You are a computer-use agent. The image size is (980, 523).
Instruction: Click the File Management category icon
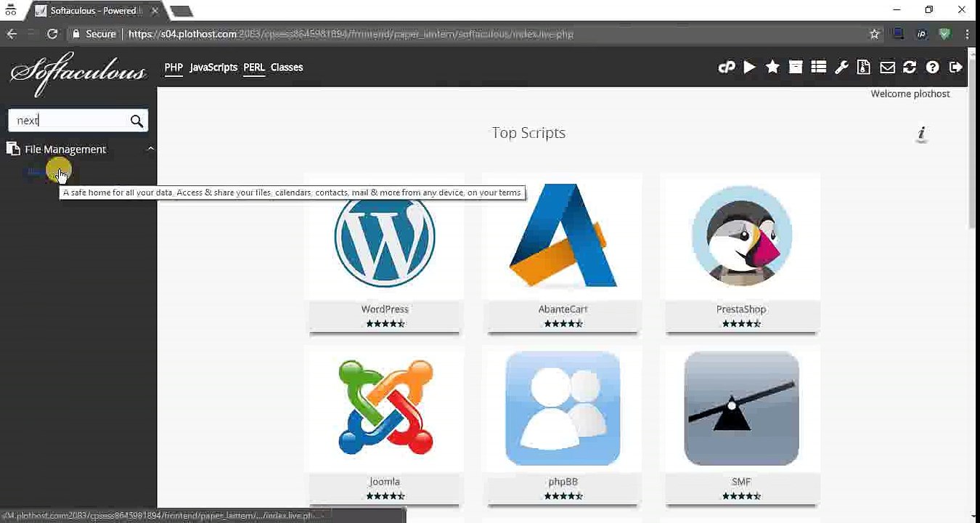pos(13,149)
